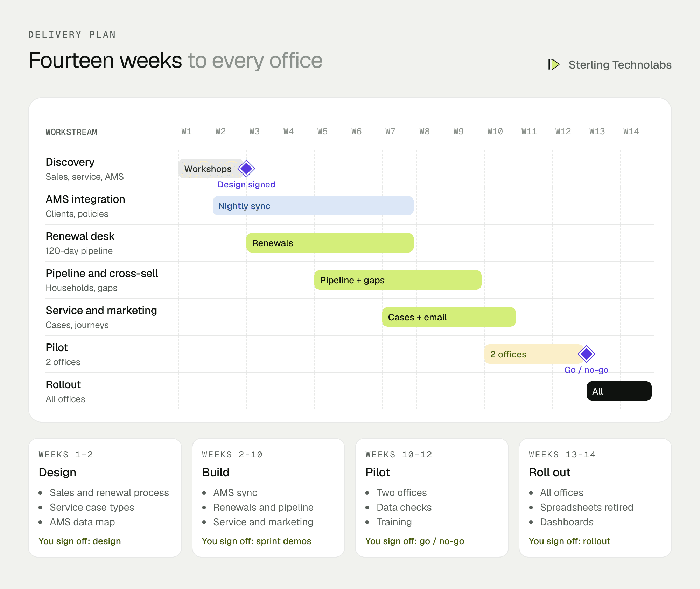The image size is (700, 589).
Task: Click the W10 week column header
Action: [495, 132]
